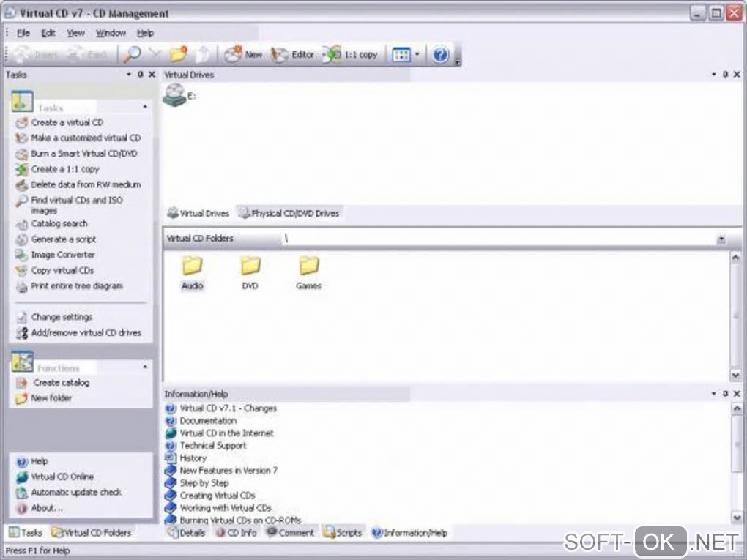Open the Virtual Drives panel dropdown arrow
Image resolution: width=747 pixels, height=560 pixels.
(713, 75)
